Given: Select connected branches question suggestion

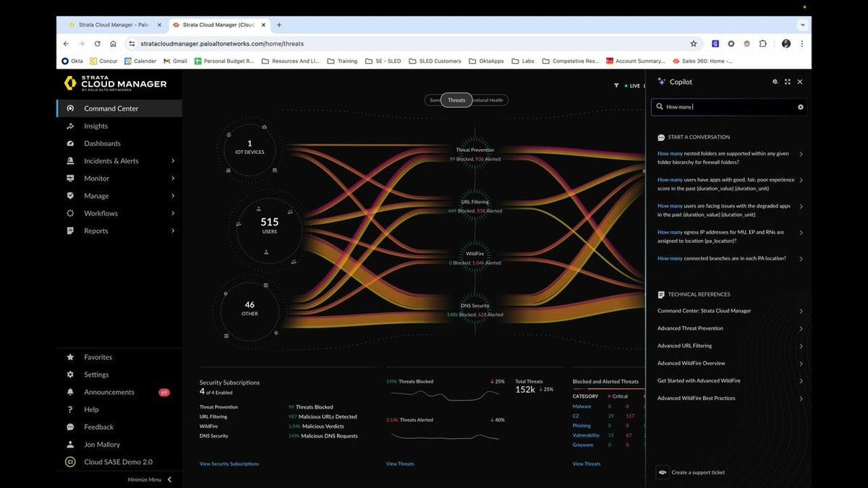Looking at the screenshot, I should pyautogui.click(x=730, y=258).
